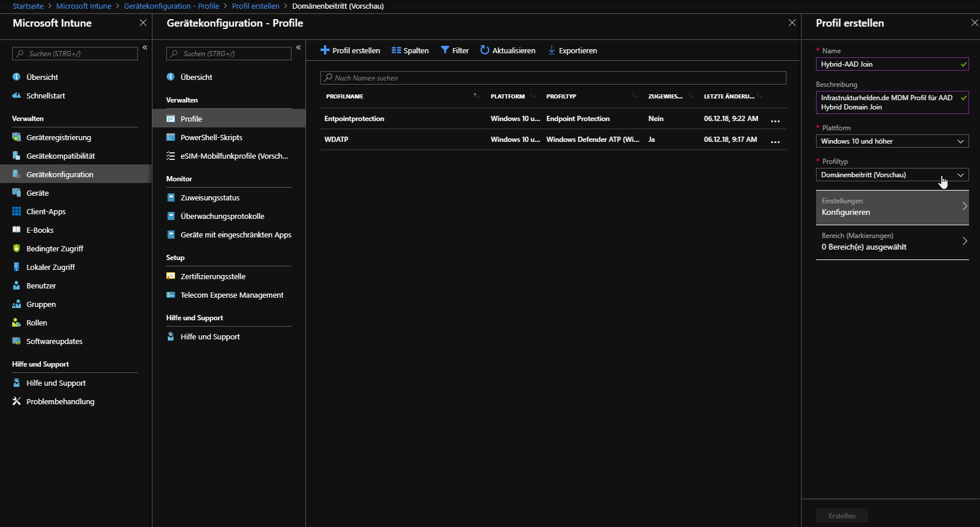Click the Lokaler Zugriff icon

(16, 267)
